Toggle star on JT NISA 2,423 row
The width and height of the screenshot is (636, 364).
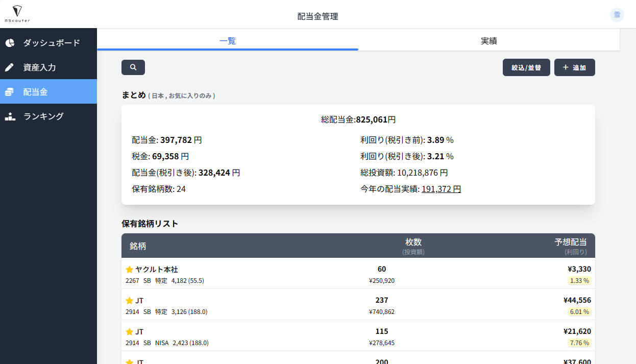[129, 332]
